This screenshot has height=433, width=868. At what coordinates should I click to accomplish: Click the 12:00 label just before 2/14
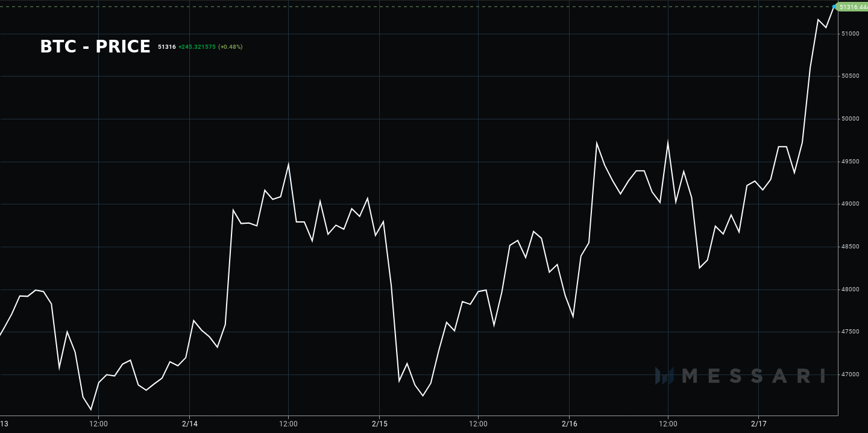click(x=98, y=424)
